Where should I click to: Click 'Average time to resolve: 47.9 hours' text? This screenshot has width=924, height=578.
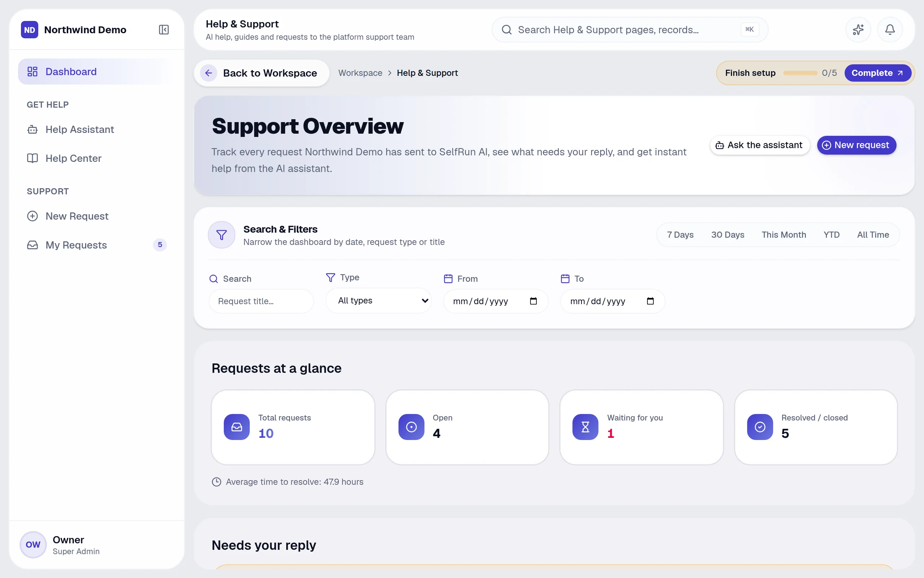coord(295,482)
